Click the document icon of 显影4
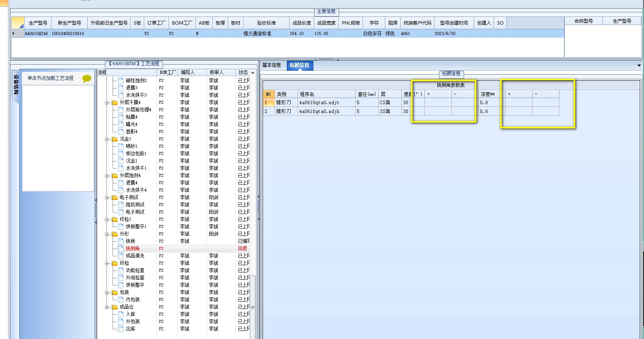 click(x=121, y=131)
